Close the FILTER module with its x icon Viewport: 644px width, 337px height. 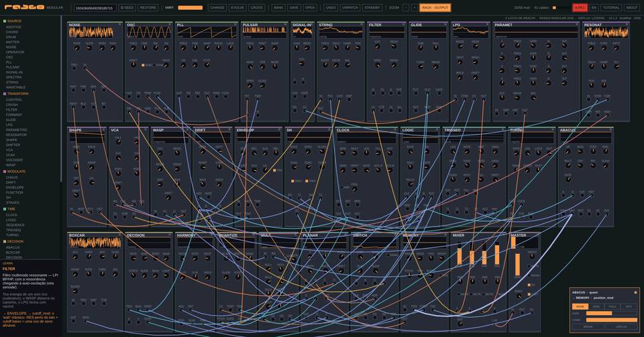pyautogui.click(x=405, y=25)
